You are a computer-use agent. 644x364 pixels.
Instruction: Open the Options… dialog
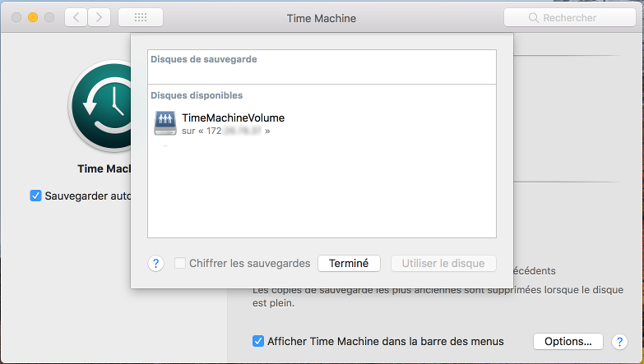pyautogui.click(x=568, y=341)
